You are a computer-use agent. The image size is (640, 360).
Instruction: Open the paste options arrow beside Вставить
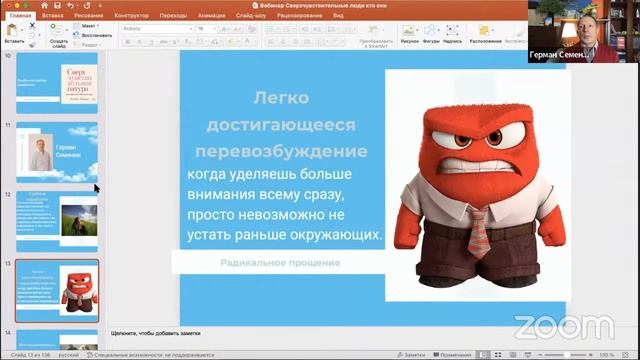pyautogui.click(x=22, y=30)
